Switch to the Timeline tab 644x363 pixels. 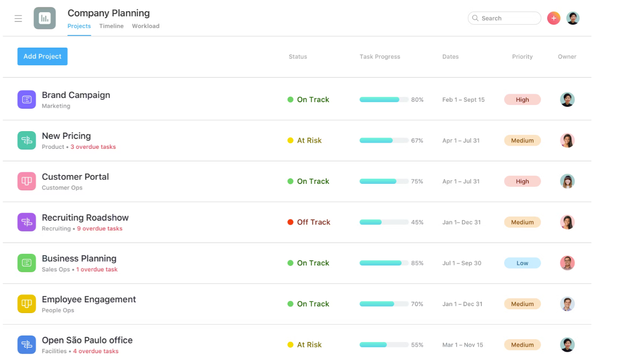pyautogui.click(x=111, y=26)
